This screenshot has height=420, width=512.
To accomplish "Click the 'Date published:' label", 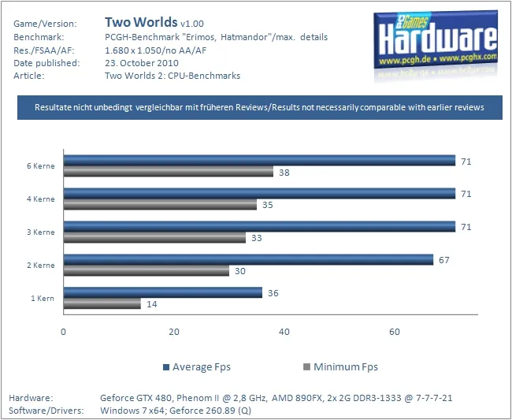I will pyautogui.click(x=46, y=63).
